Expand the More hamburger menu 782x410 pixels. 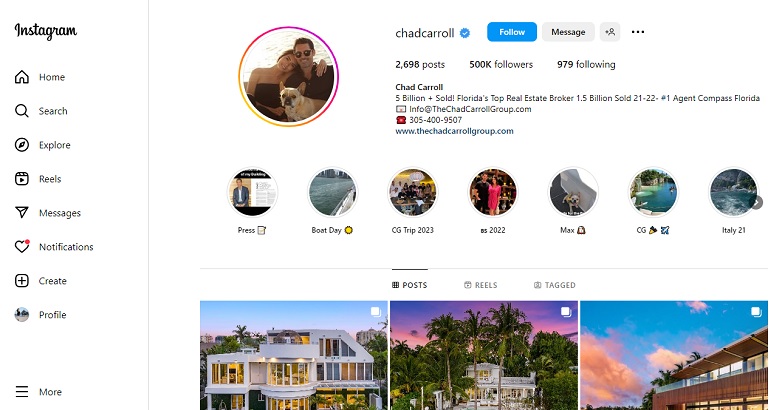(38, 392)
